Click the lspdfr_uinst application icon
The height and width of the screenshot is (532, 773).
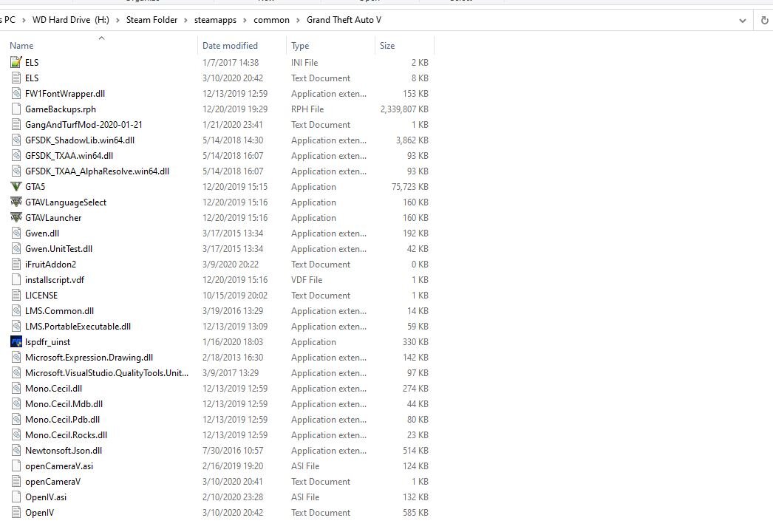tap(16, 341)
